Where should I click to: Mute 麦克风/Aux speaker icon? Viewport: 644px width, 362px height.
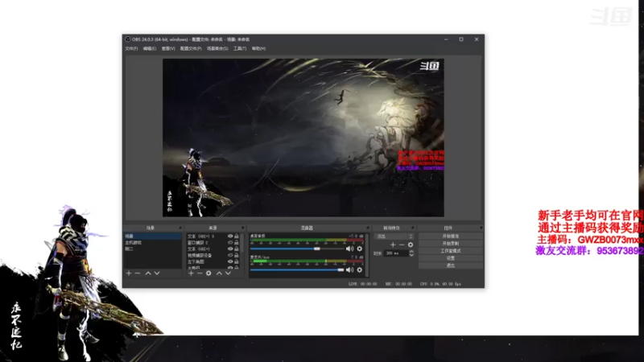(349, 270)
